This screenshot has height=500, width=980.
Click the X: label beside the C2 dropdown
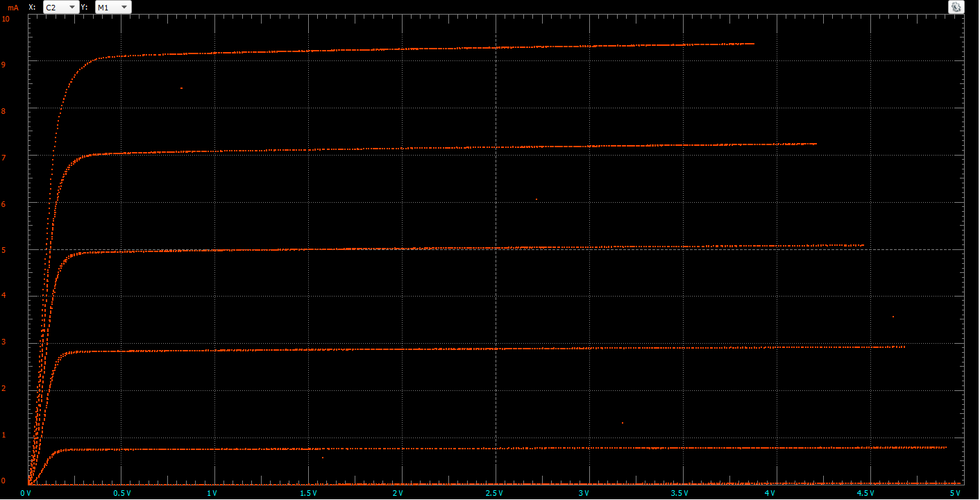(x=32, y=7)
